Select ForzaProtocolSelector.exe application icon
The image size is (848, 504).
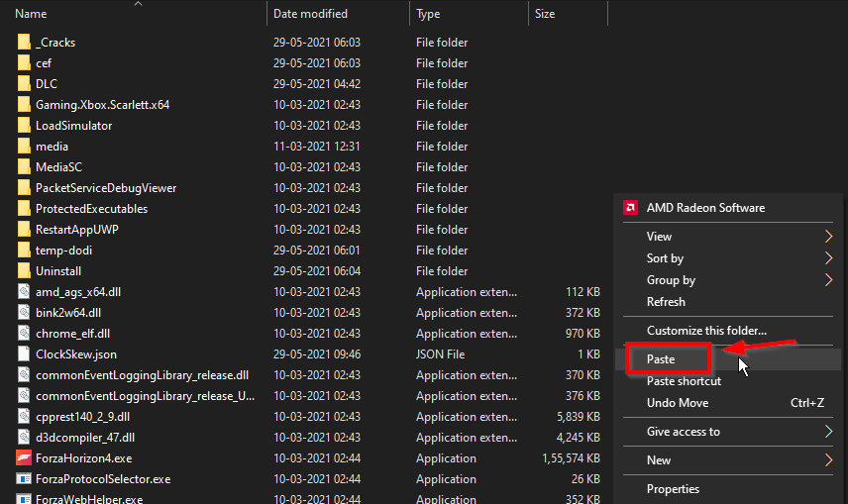point(24,479)
